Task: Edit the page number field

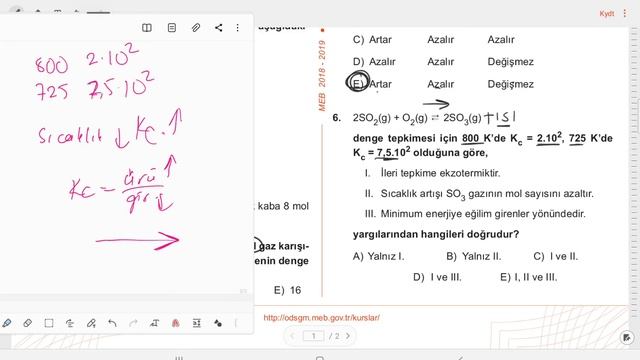Action: 313,336
